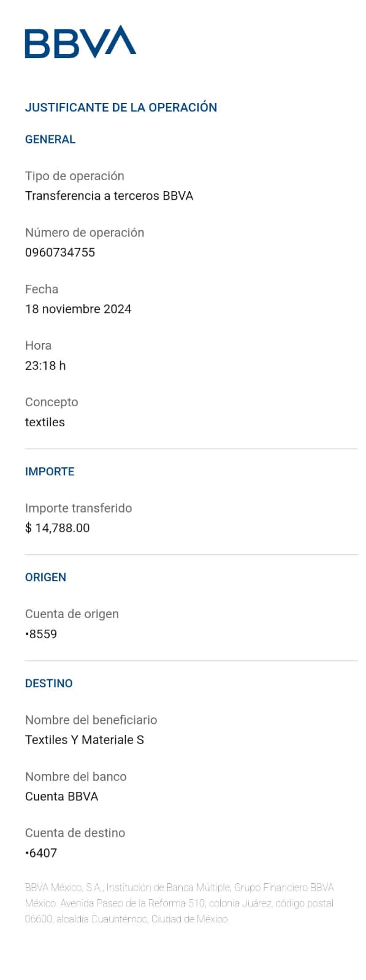Select the amount $ 14,788.00
This screenshot has width=366, height=980.
[57, 528]
